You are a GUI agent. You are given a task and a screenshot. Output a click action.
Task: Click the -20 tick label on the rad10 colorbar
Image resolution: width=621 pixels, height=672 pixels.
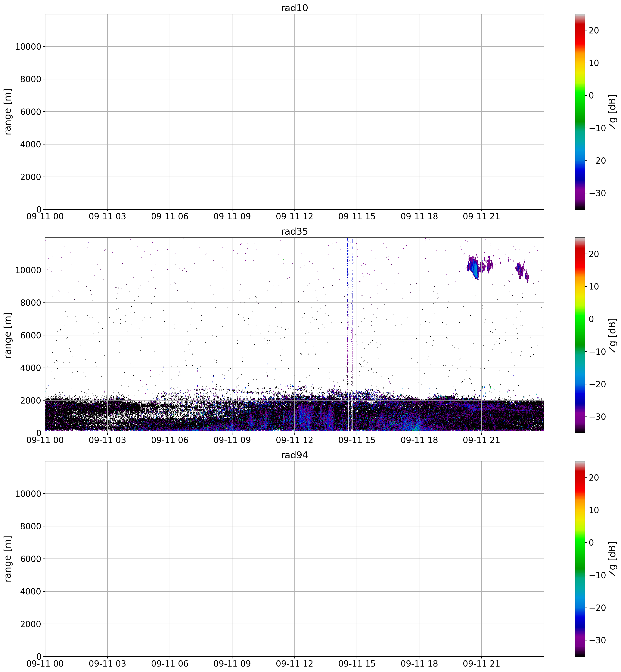[x=597, y=161]
